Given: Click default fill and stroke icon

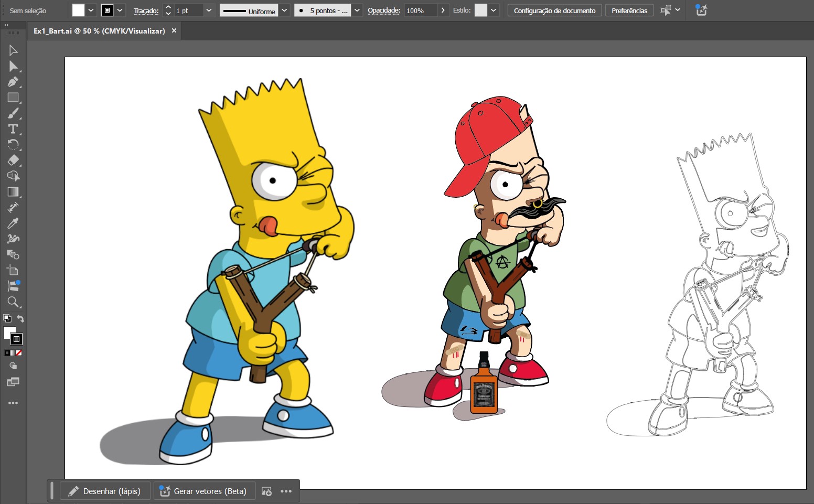Looking at the screenshot, I should [x=7, y=318].
